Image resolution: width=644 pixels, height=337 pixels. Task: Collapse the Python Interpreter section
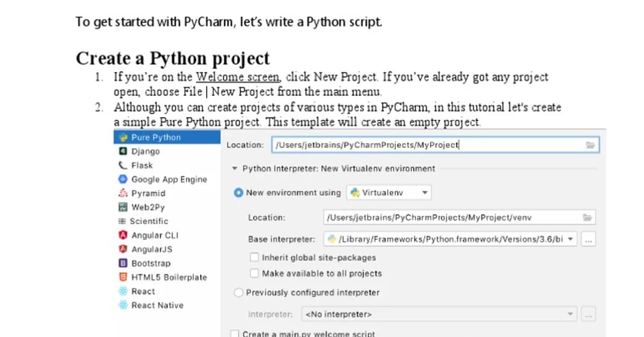pos(234,168)
